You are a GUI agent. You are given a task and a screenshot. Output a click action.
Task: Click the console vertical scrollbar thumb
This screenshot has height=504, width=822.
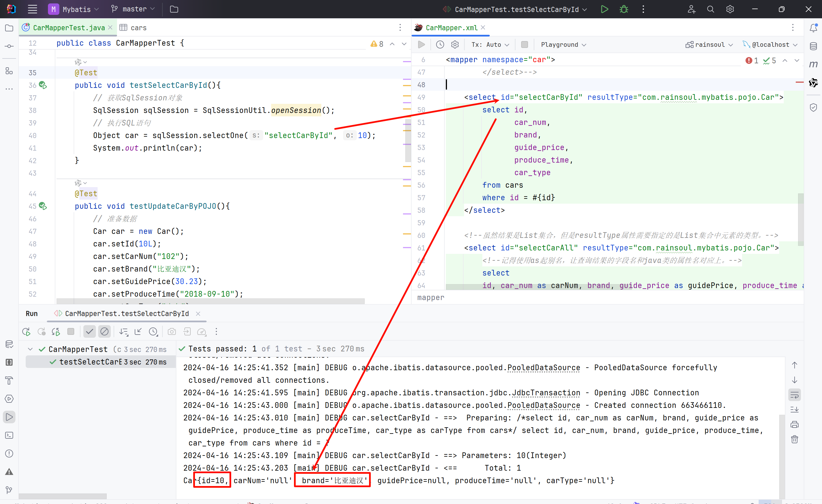782,457
